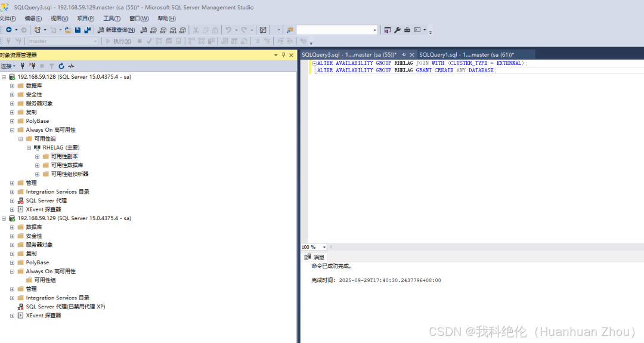Expand the 可用性数据库 folder
Image resolution: width=644 pixels, height=343 pixels.
point(38,166)
